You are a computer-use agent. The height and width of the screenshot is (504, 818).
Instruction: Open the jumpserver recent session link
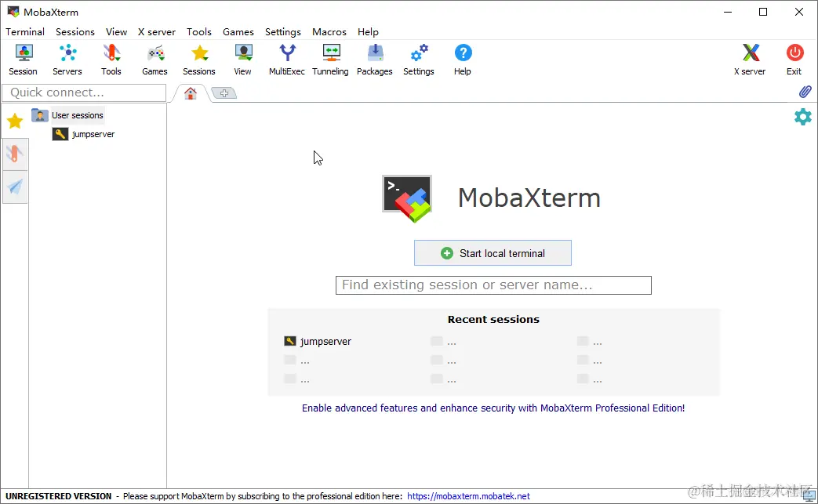point(325,342)
